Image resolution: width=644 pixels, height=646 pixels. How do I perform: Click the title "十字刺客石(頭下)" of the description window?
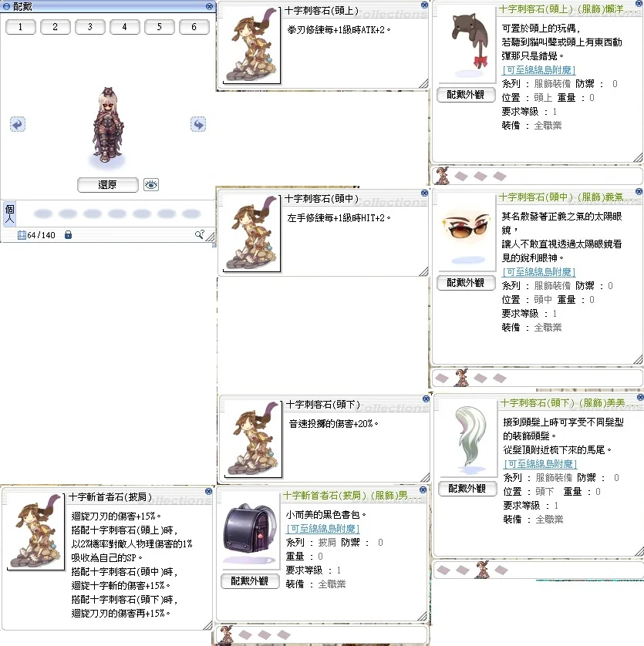pyautogui.click(x=323, y=405)
